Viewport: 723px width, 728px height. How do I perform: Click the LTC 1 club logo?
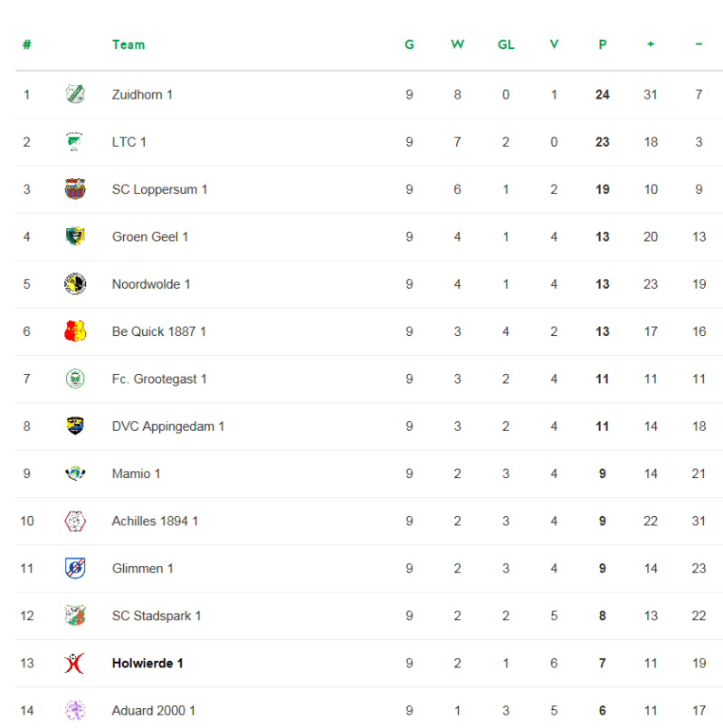pos(75,141)
